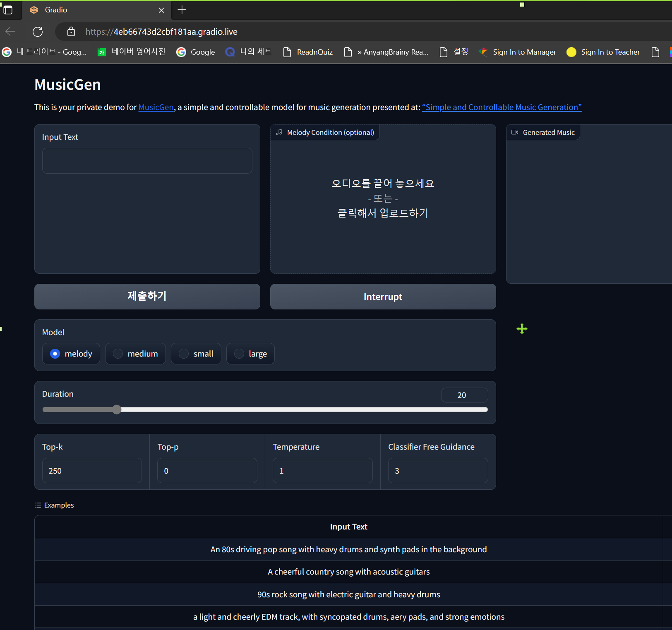This screenshot has width=672, height=630.
Task: Click Melody Condition music note icon
Action: click(279, 132)
